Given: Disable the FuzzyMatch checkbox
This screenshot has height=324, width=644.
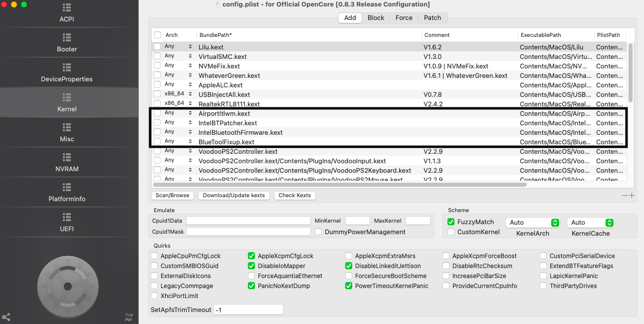Looking at the screenshot, I should click(x=451, y=222).
